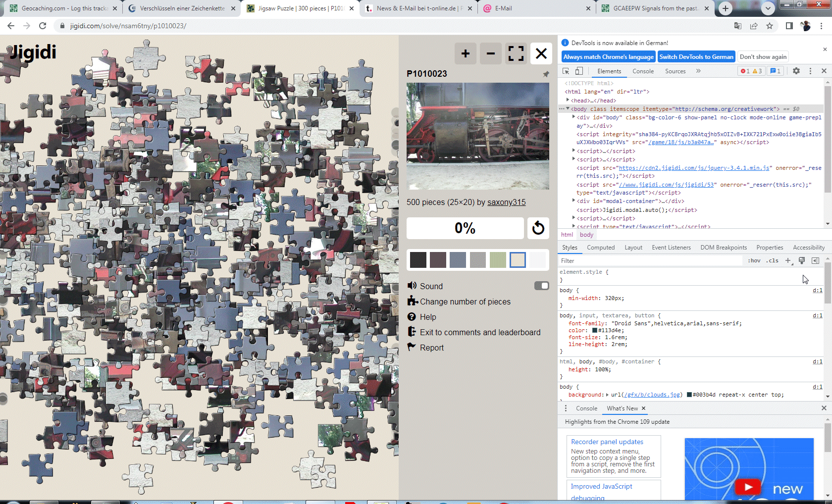Click the Help question mark icon
832x504 pixels.
(412, 317)
